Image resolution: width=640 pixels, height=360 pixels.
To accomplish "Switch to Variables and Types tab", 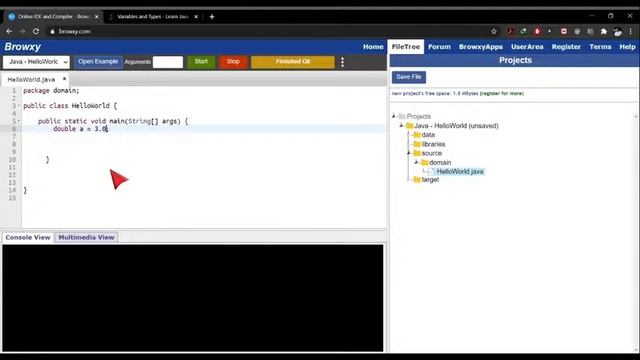I will click(152, 17).
